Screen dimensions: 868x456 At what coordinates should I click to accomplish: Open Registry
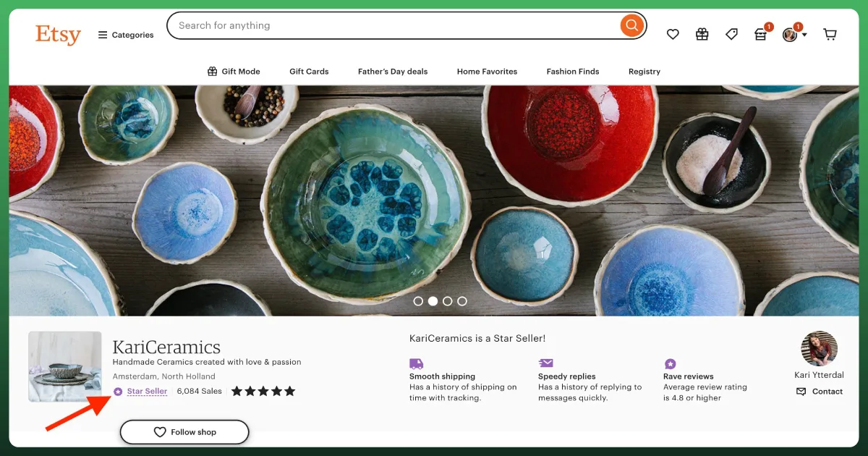point(644,71)
